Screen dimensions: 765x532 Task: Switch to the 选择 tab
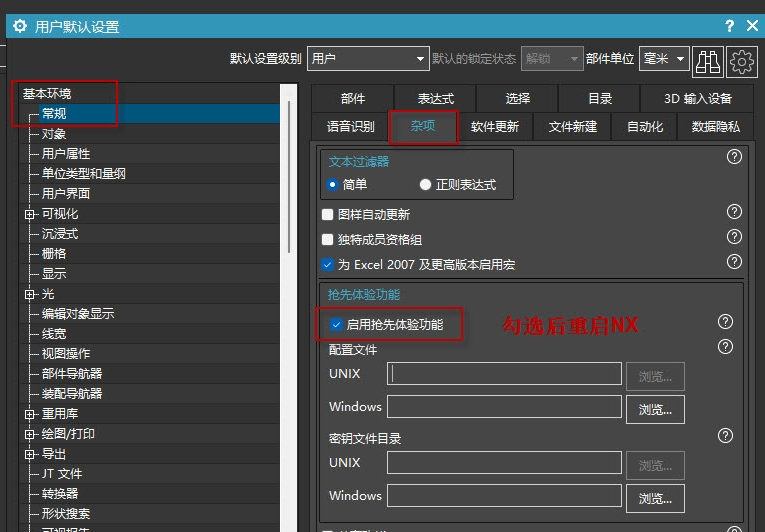click(x=517, y=99)
